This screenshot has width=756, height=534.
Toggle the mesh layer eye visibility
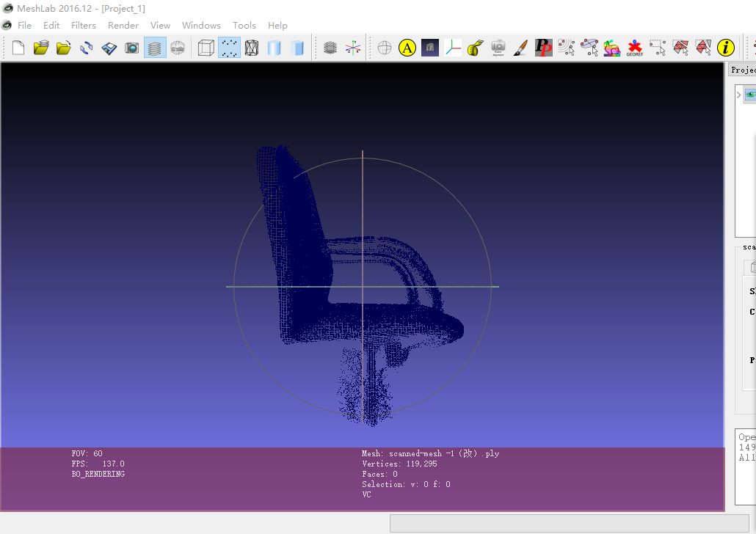[x=750, y=95]
